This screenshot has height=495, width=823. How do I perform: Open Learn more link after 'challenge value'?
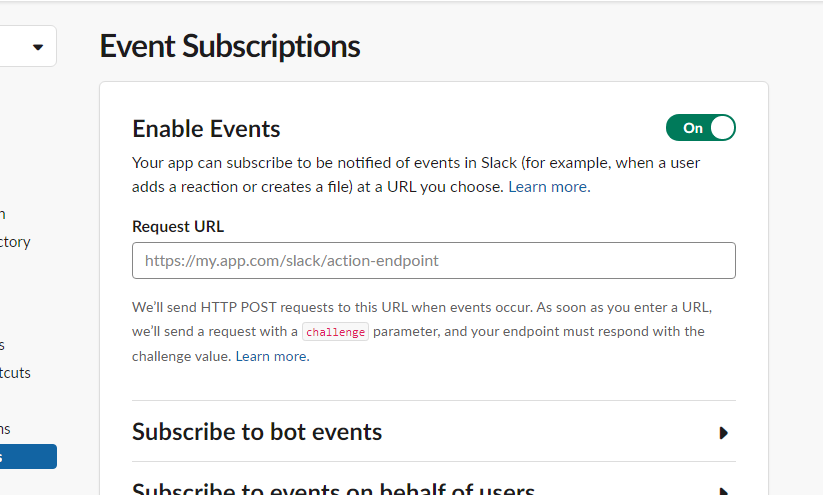[x=271, y=356]
